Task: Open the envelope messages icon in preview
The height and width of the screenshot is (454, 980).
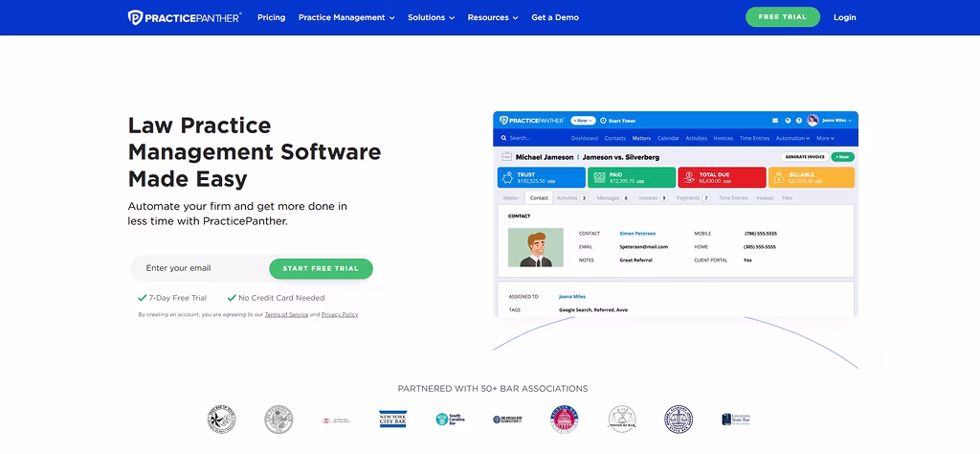Action: 775,121
